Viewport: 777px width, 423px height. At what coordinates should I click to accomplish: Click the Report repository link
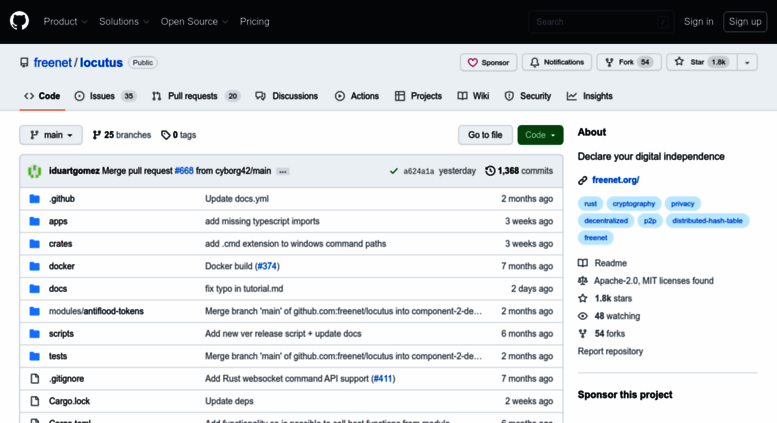tap(610, 351)
